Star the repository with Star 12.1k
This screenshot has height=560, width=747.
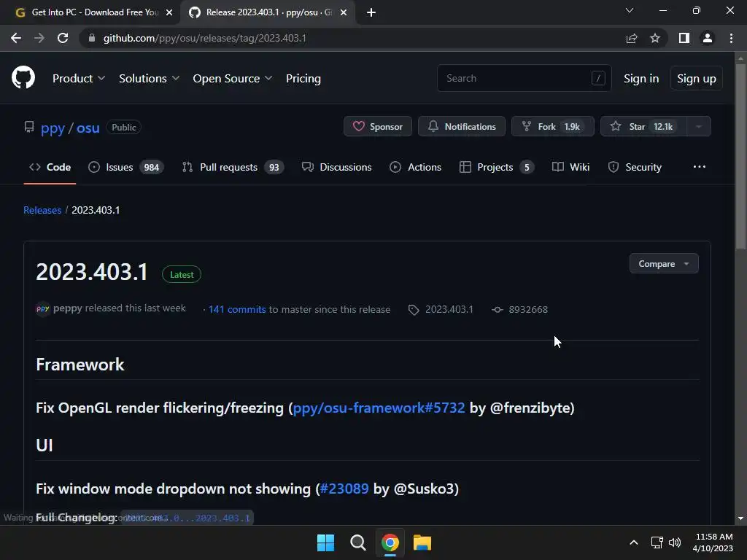[x=643, y=126]
